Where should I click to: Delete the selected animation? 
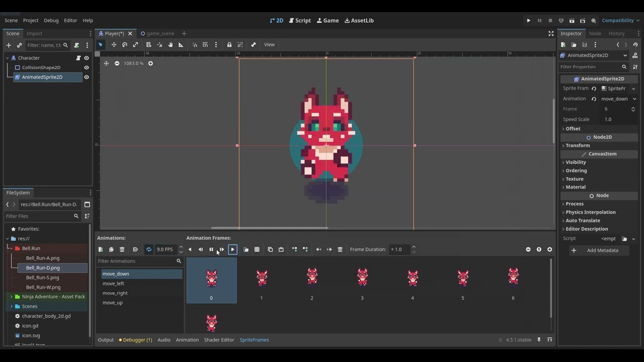[x=122, y=249]
